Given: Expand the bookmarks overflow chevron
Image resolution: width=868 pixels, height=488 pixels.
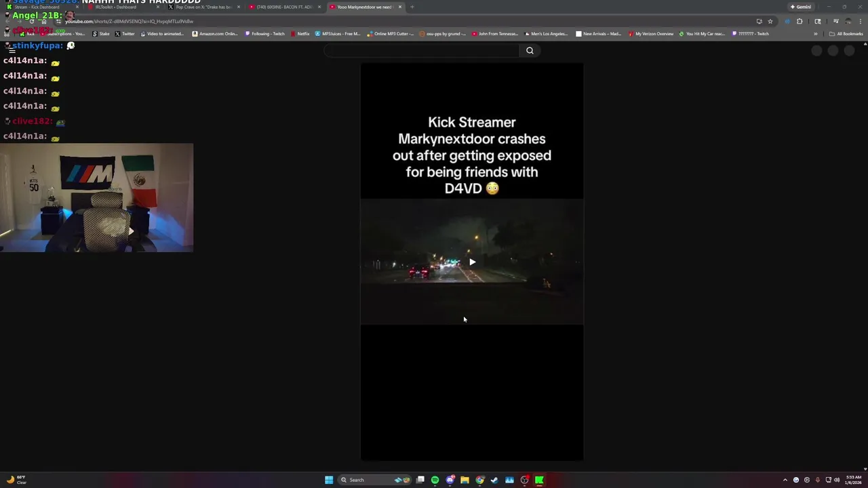Looking at the screenshot, I should (816, 33).
